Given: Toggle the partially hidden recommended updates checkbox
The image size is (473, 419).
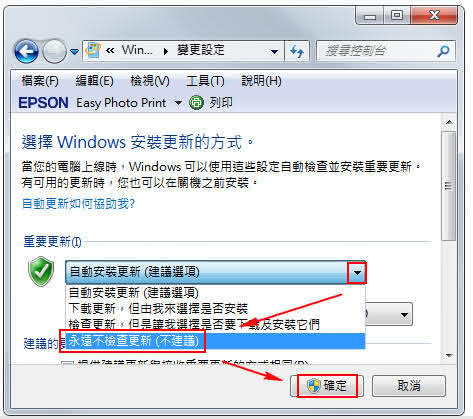Looking at the screenshot, I should [67, 363].
